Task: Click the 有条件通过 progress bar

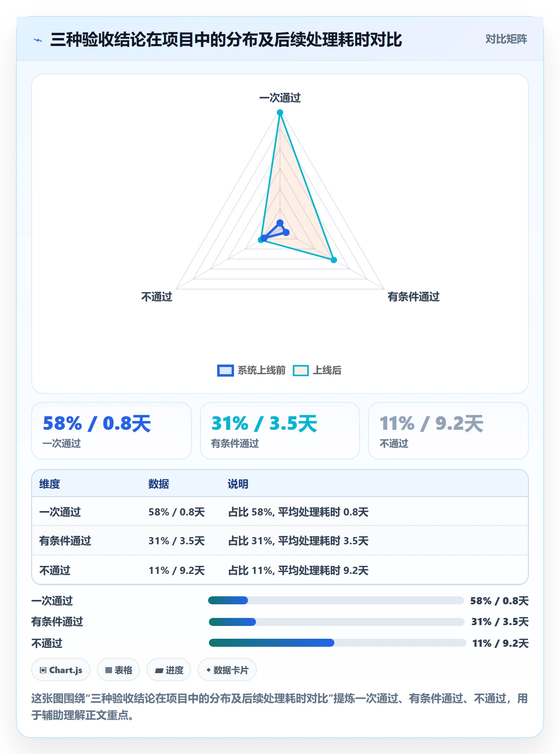Action: pyautogui.click(x=337, y=622)
